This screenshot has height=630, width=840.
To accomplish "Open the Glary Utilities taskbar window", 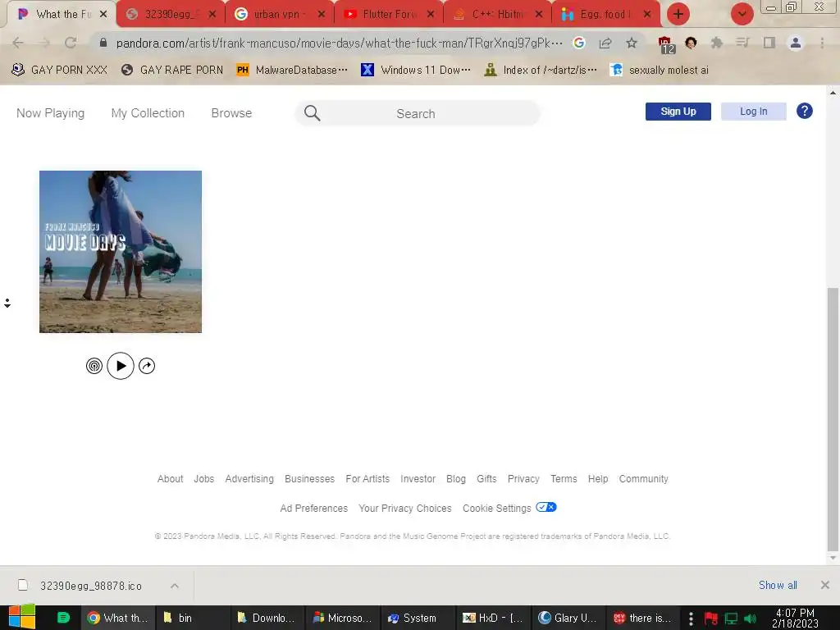I will click(x=568, y=618).
